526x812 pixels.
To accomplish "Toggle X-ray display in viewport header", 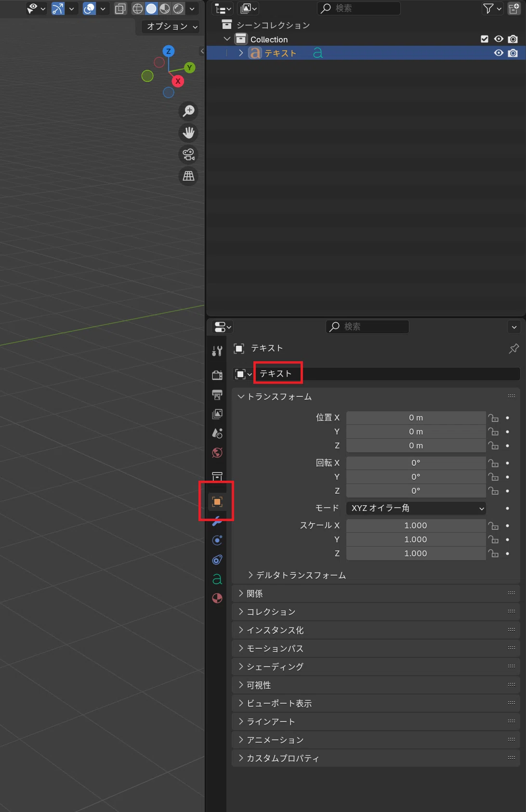I will pos(120,8).
